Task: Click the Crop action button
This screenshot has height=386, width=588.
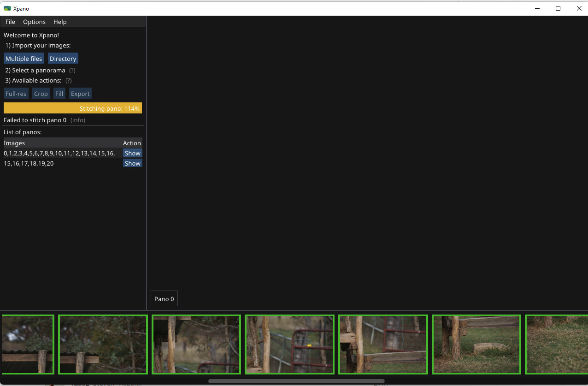Action: click(41, 94)
